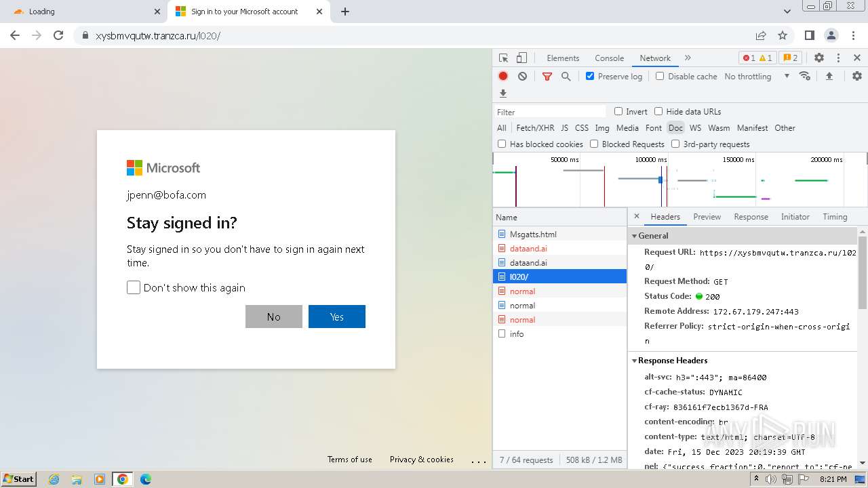Screen dimensions: 868x488
Task: Open the tab search dropdown
Action: [787, 12]
